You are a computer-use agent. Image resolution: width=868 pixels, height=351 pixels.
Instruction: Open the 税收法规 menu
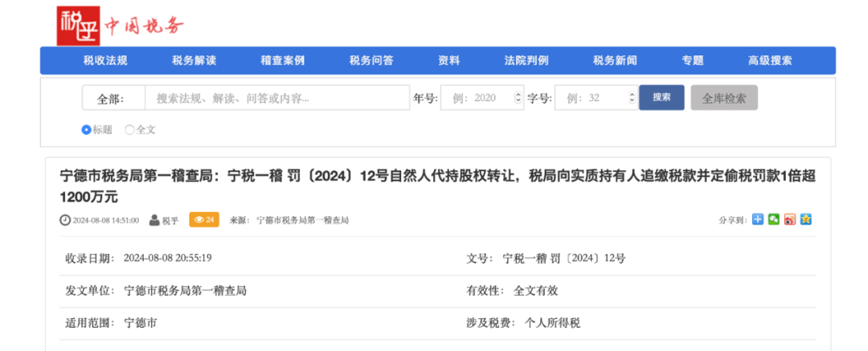click(x=105, y=60)
